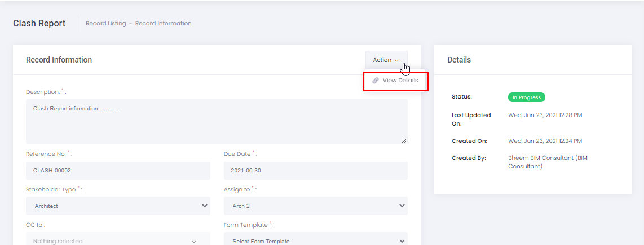Click the Reference No field CLASH-00002
The height and width of the screenshot is (245, 644).
pos(118,170)
